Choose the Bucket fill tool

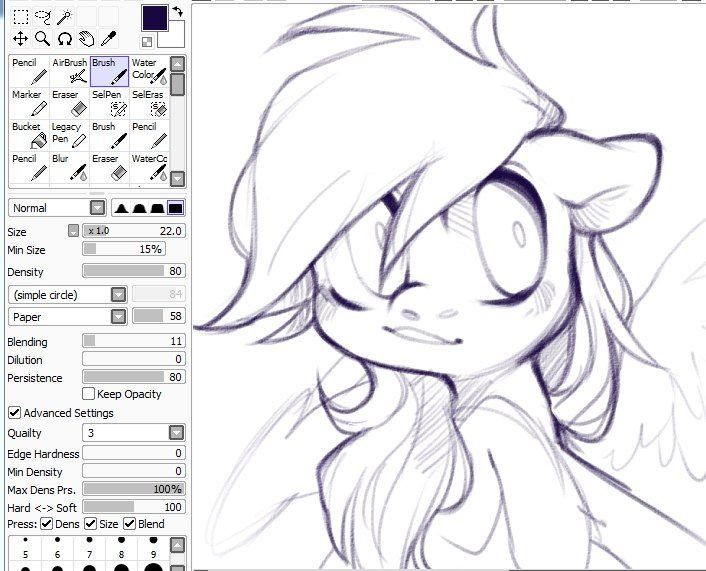tap(29, 135)
